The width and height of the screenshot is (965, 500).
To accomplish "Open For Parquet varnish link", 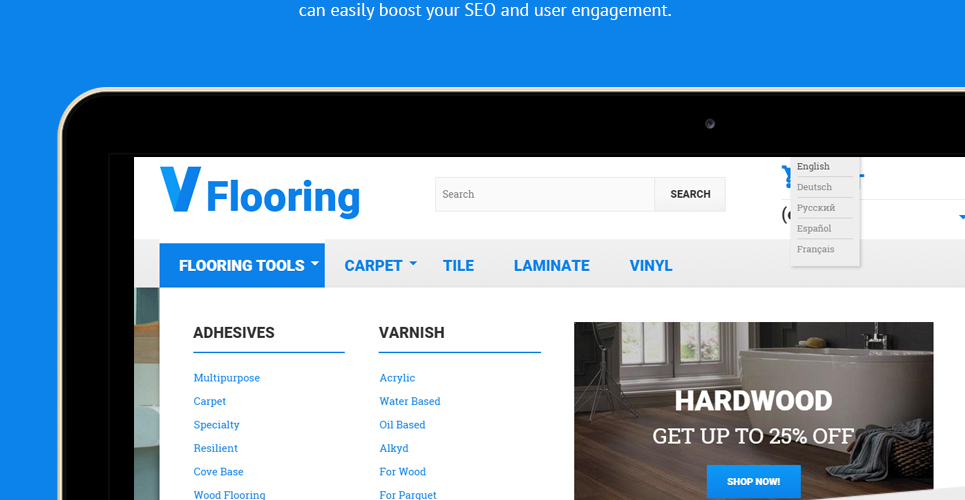I will point(408,494).
